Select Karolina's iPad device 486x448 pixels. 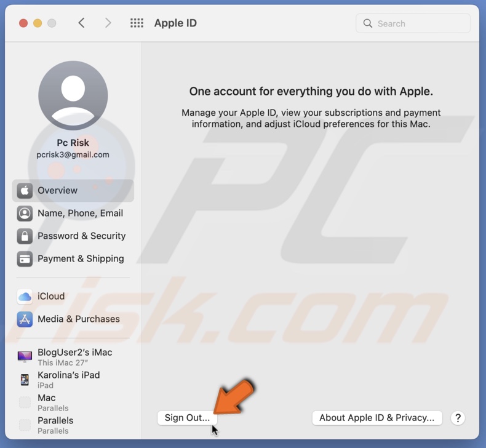click(x=73, y=380)
